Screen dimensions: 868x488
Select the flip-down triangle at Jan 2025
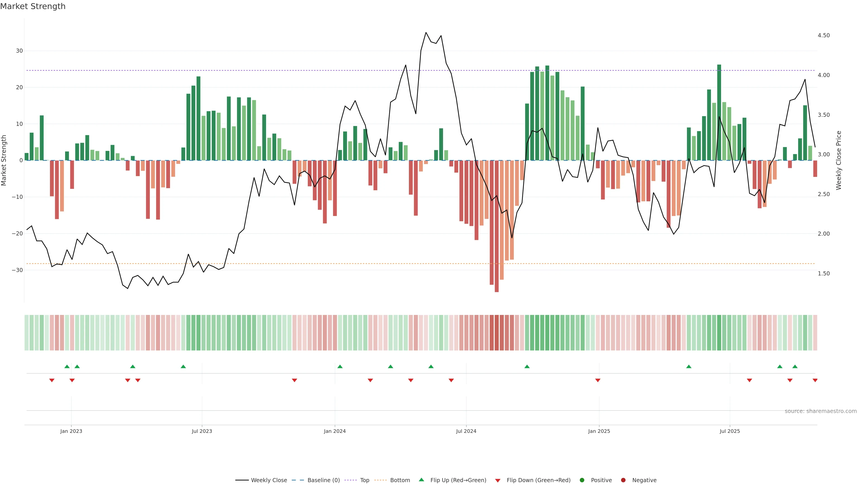598,380
